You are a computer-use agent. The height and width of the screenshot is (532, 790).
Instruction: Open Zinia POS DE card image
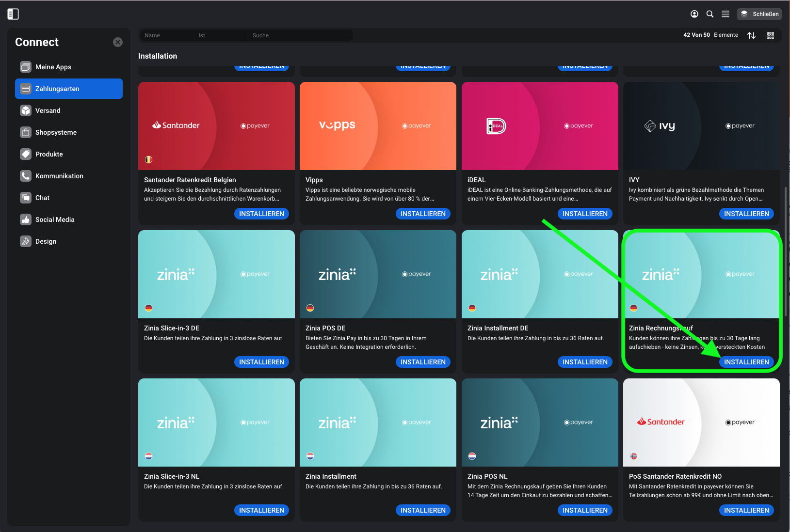[378, 274]
